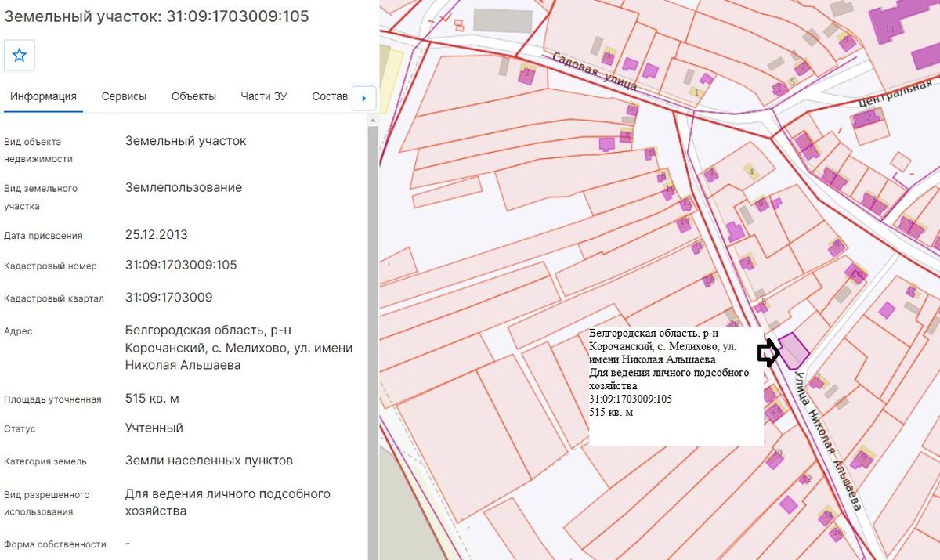
Task: Select cadastral quarter value 31:09:1703009
Action: 168,298
